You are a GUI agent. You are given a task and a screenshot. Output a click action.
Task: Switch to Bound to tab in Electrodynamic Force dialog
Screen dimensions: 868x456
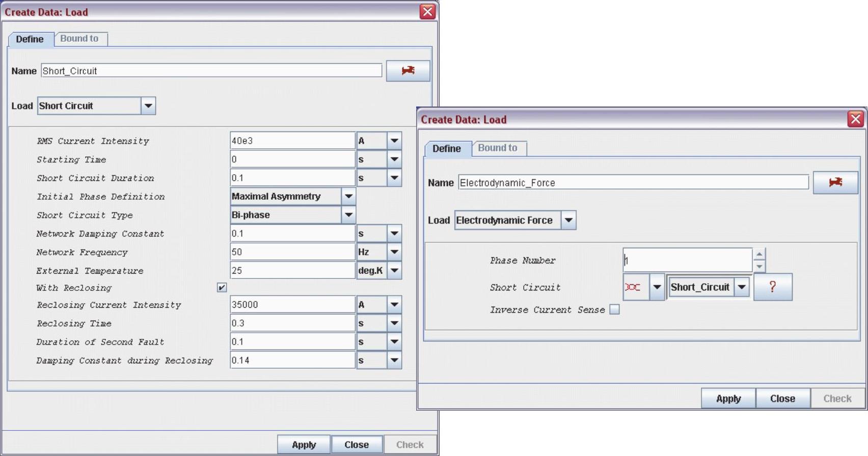[x=497, y=148]
